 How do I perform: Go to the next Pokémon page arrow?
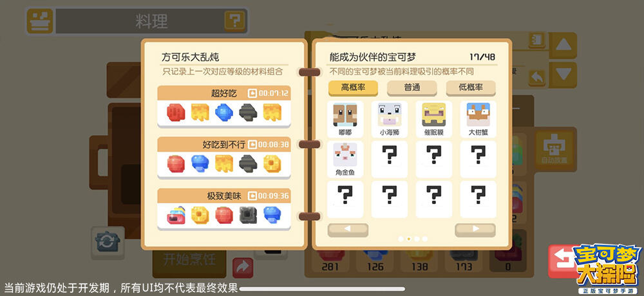pos(475,230)
